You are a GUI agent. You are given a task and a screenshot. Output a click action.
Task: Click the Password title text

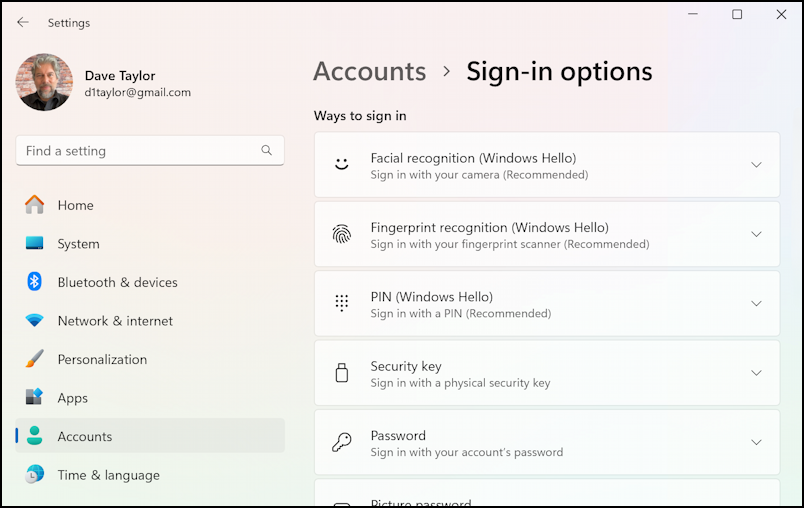coord(398,435)
